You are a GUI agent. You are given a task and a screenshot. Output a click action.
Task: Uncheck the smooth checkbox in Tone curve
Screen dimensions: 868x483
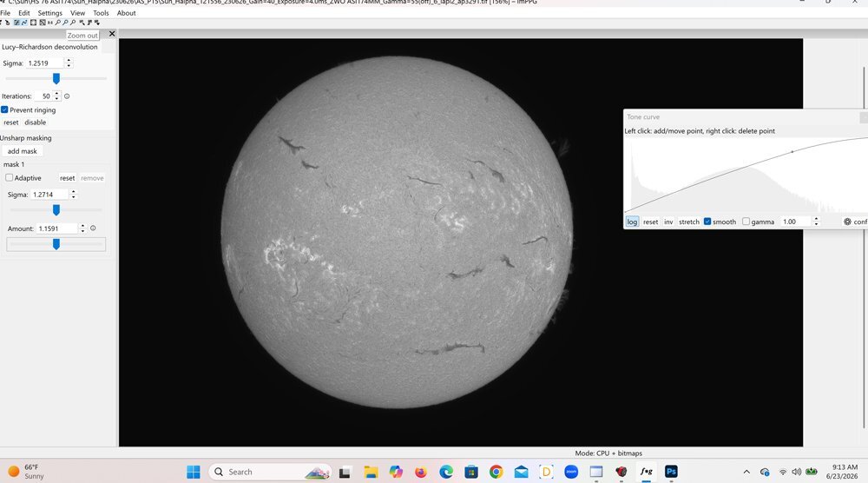pyautogui.click(x=707, y=222)
